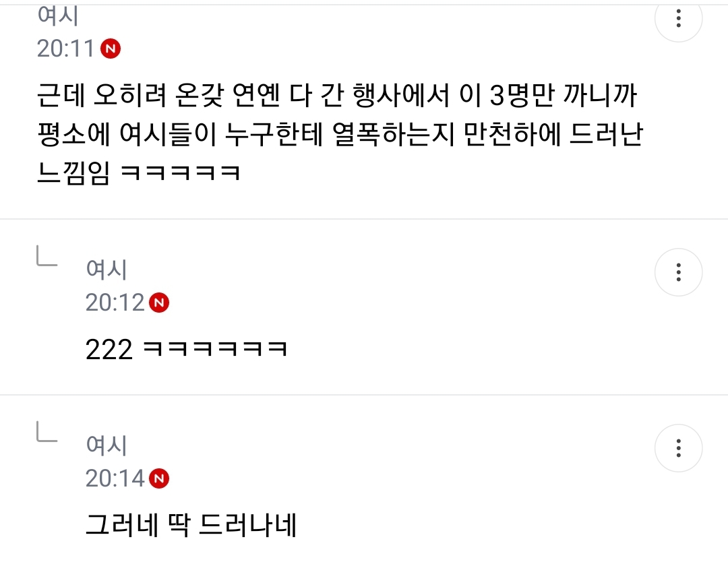This screenshot has width=728, height=562.
Task: Click the red N badge beside 20:11
Action: point(111,49)
